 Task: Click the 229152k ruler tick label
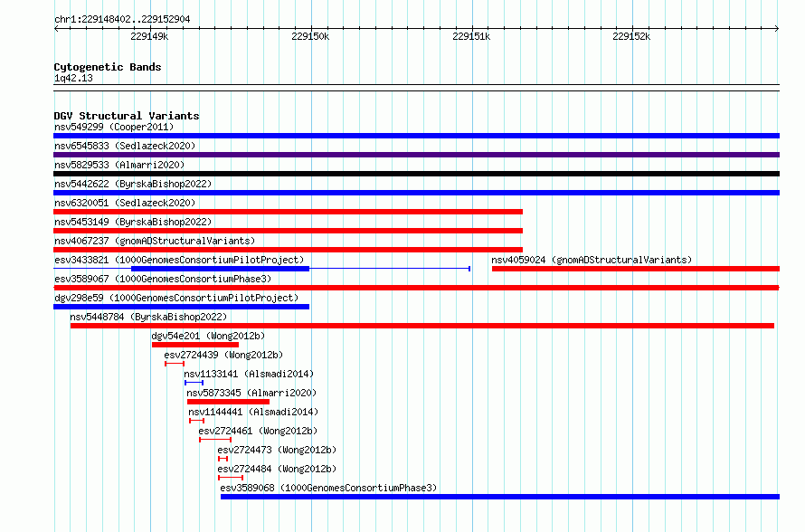(631, 36)
